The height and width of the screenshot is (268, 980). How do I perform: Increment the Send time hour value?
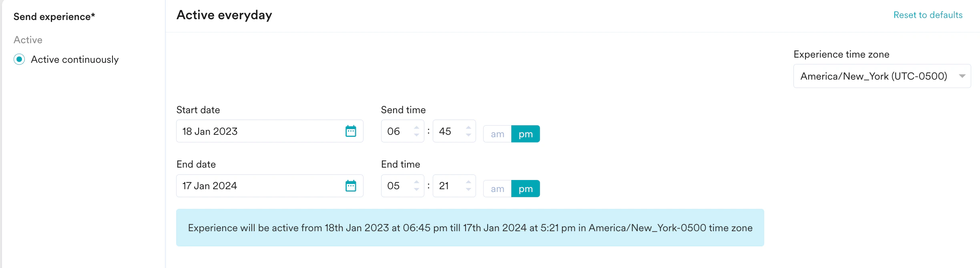416,127
